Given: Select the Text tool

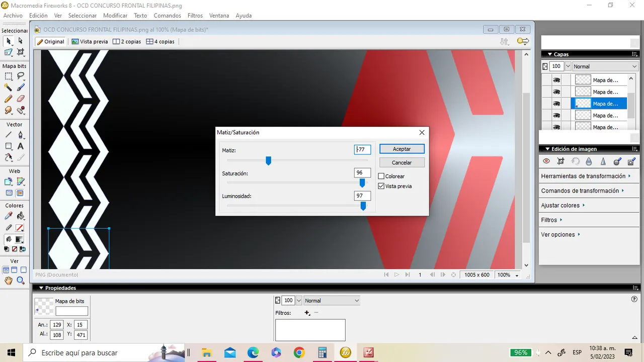Looking at the screenshot, I should pos(21,146).
